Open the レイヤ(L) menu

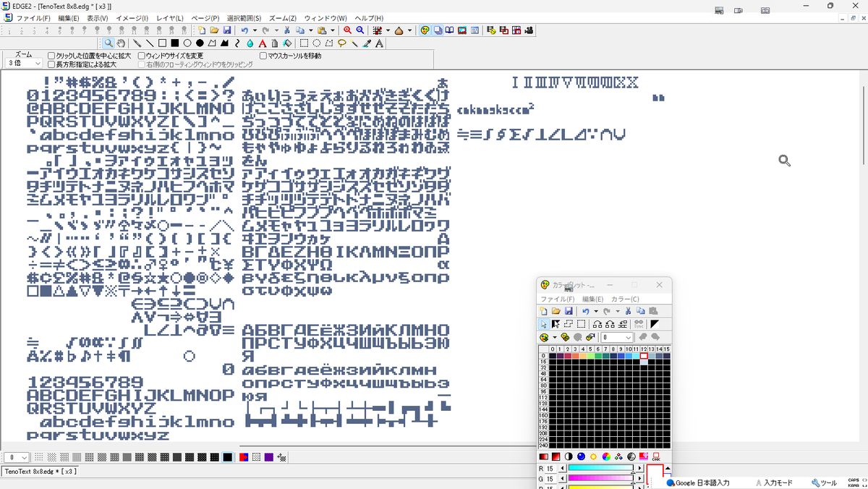coord(170,17)
